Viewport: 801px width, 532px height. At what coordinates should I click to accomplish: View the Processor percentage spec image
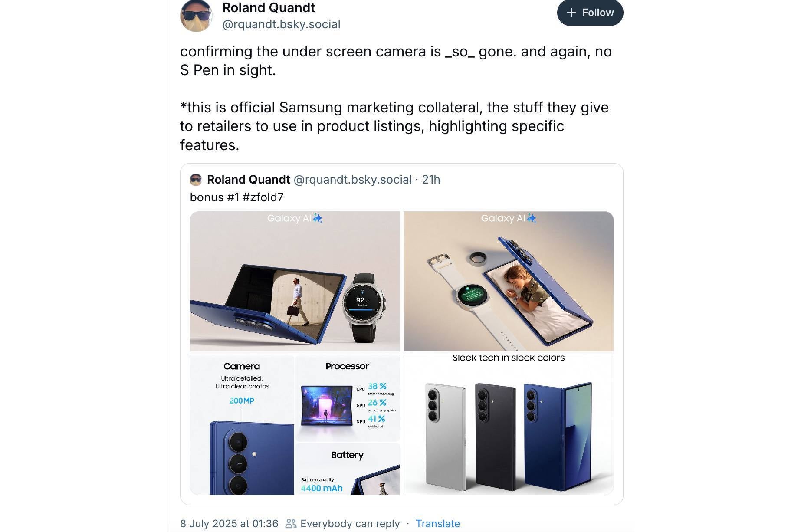(x=347, y=397)
